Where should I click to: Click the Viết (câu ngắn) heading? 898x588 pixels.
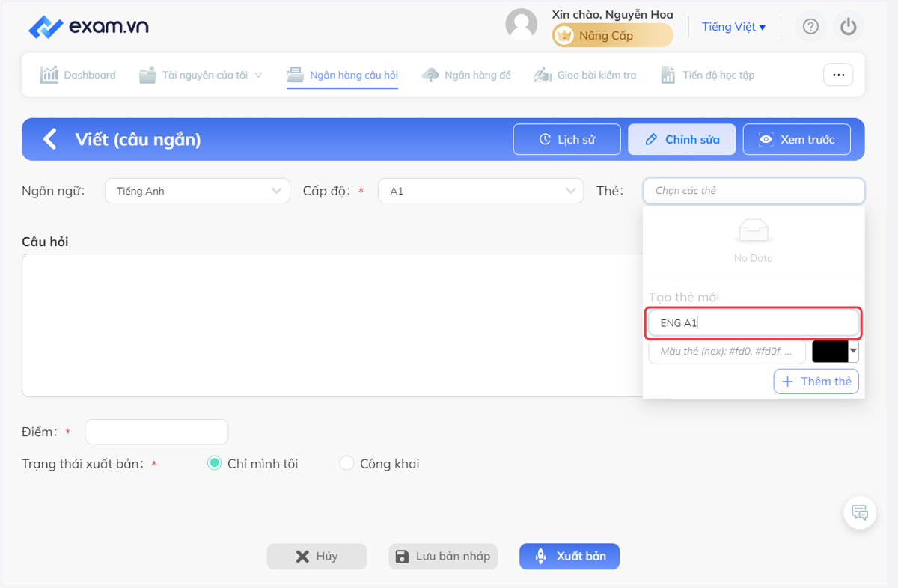coord(138,139)
